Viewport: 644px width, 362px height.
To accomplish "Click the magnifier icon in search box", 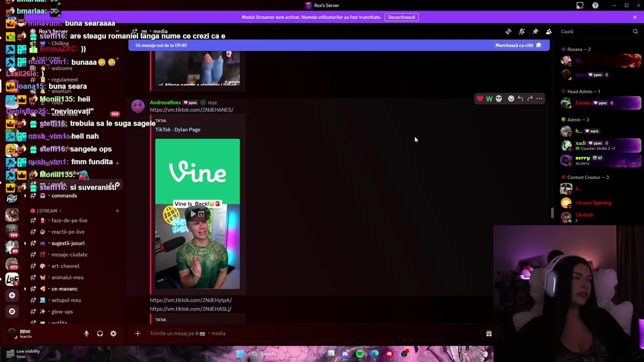I will (x=635, y=32).
